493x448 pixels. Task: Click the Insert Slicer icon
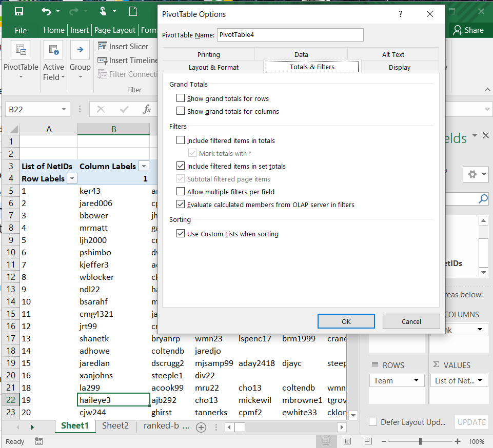pos(102,47)
